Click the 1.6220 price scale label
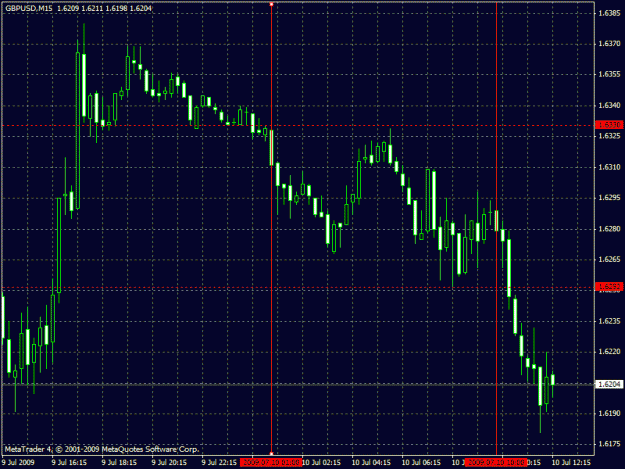This screenshot has width=625, height=469. [609, 352]
